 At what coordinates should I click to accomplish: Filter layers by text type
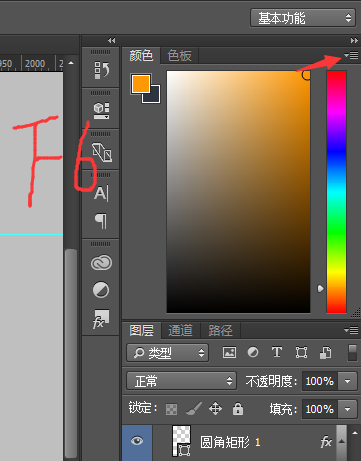tap(277, 352)
